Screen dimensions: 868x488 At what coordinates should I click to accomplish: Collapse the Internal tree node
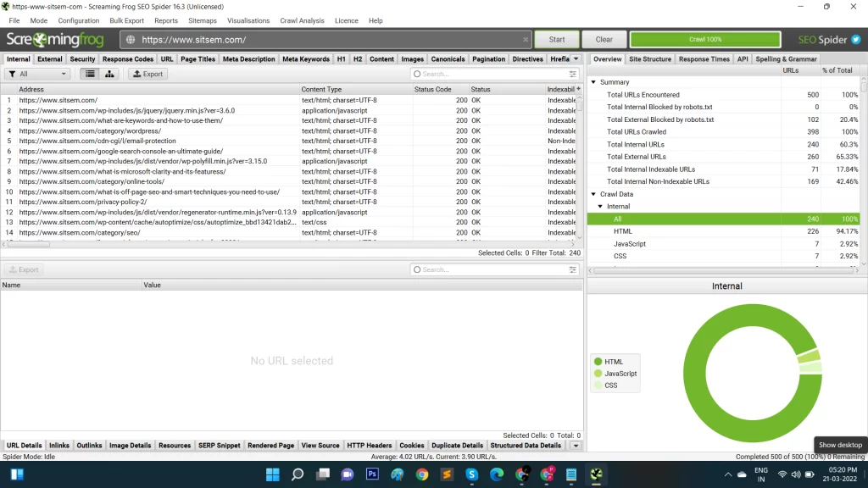click(x=600, y=207)
